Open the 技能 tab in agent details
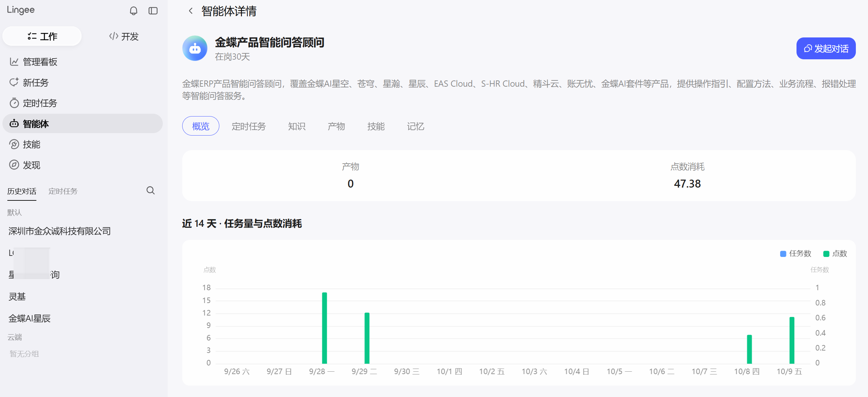868x397 pixels. click(376, 126)
